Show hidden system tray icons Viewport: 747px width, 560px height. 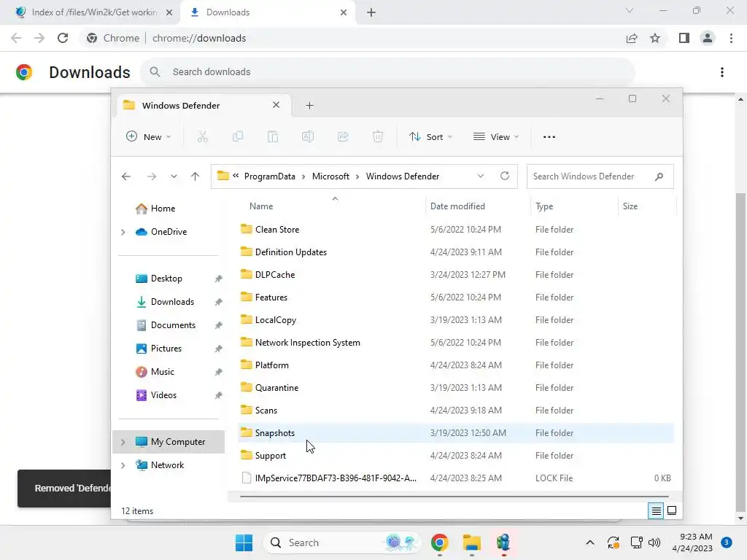(589, 542)
